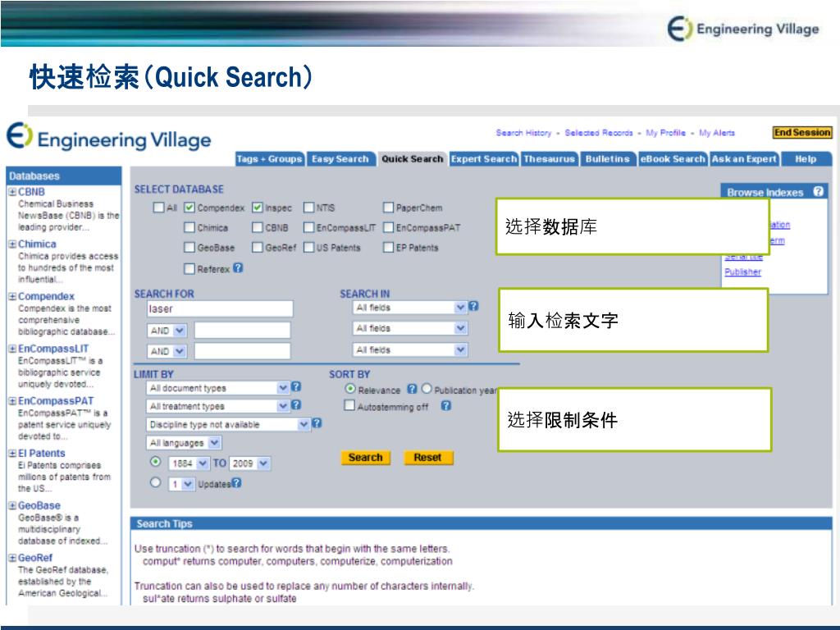
Task: Expand GeoBase database entry
Action: click(x=12, y=505)
